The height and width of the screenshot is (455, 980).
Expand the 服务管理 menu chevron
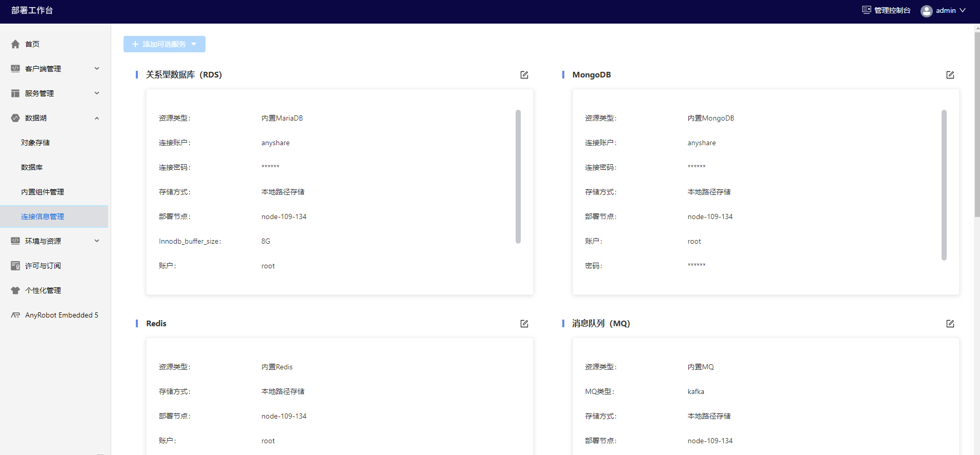pyautogui.click(x=97, y=93)
